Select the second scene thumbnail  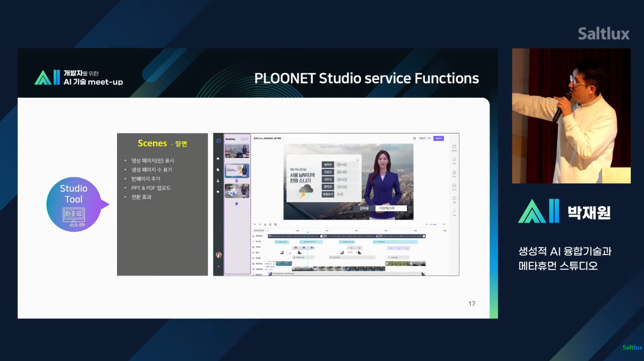pyautogui.click(x=237, y=171)
